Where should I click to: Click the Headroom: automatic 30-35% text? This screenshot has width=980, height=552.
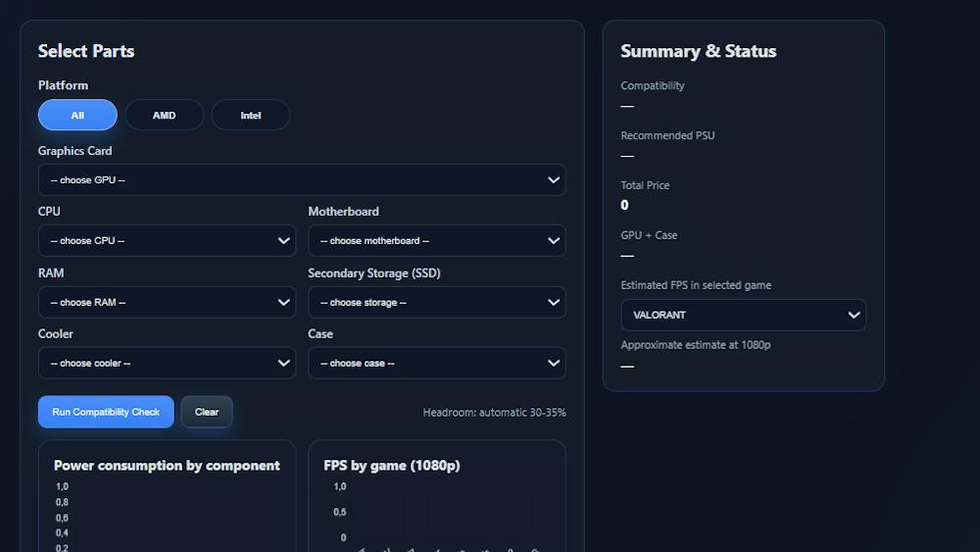pos(494,413)
